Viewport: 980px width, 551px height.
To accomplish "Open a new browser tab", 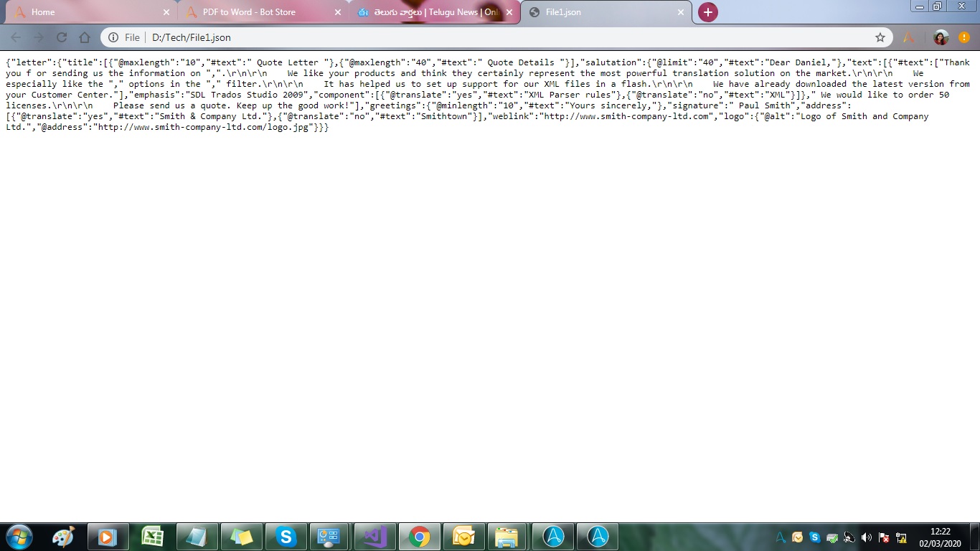I will 707,12.
